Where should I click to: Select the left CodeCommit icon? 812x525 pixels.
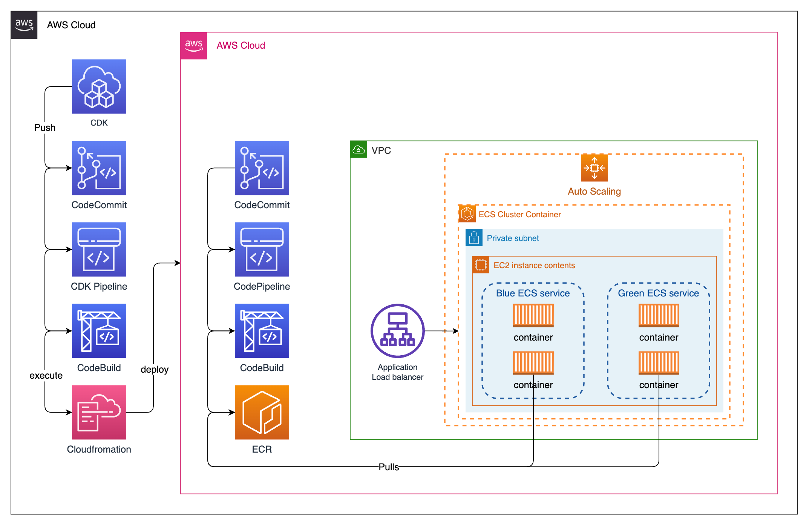coord(99,168)
